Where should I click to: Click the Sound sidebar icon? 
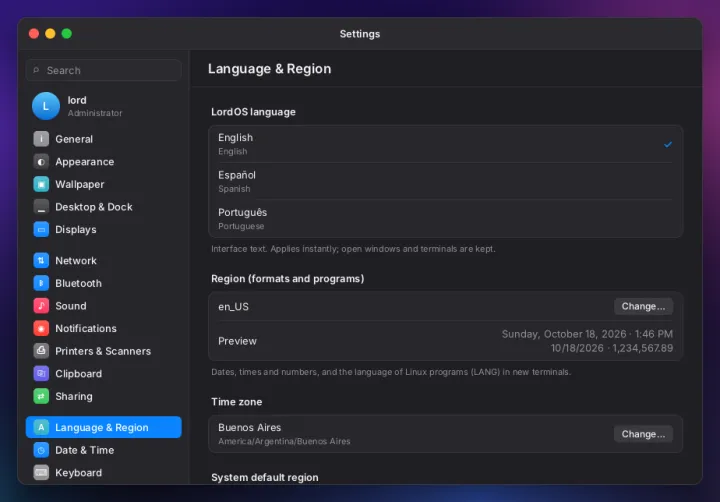41,305
